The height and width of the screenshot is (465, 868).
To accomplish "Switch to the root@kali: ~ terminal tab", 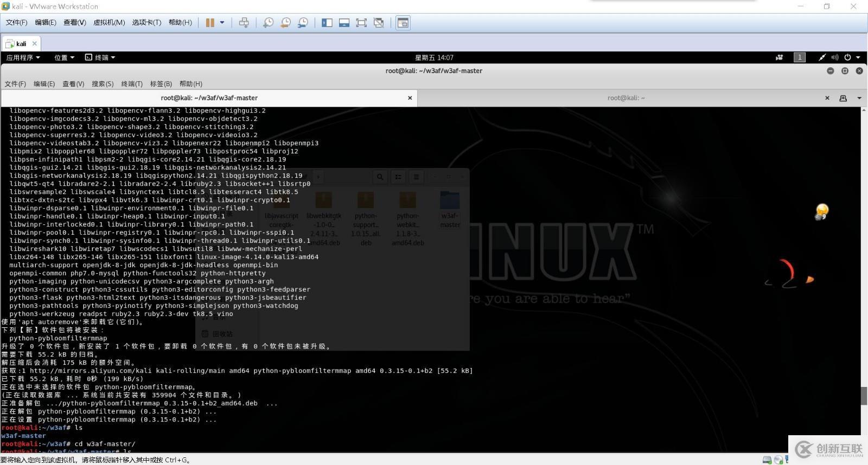I will point(626,98).
